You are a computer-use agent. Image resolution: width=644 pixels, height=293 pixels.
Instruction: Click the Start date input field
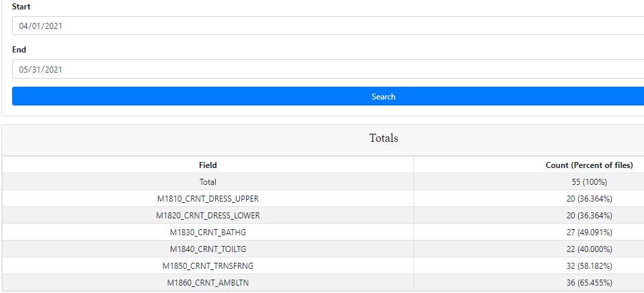[328, 26]
